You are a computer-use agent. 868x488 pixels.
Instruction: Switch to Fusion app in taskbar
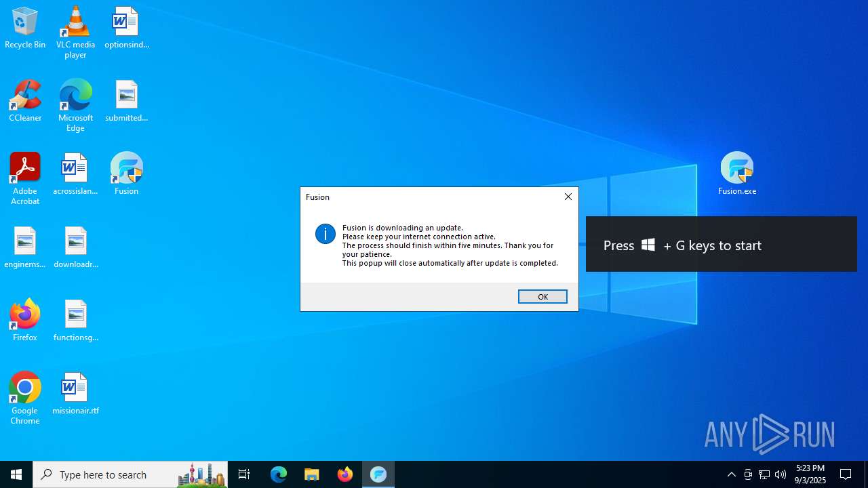pos(378,474)
